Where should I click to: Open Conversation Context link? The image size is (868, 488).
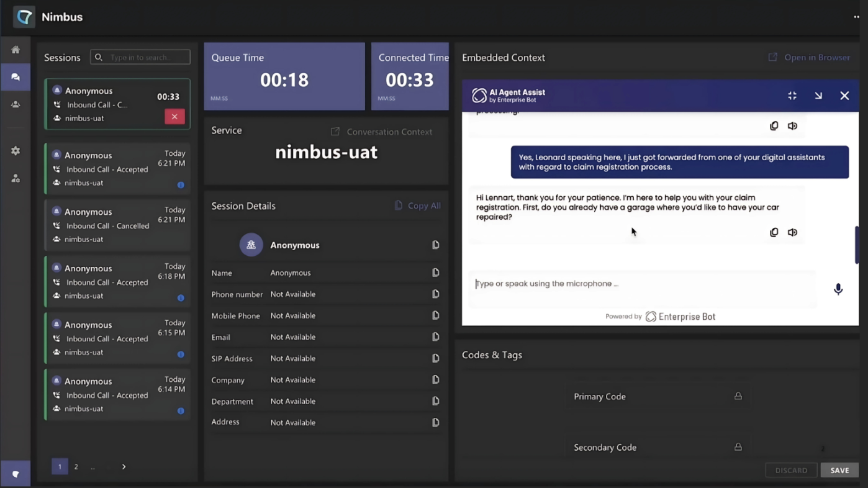click(x=381, y=132)
